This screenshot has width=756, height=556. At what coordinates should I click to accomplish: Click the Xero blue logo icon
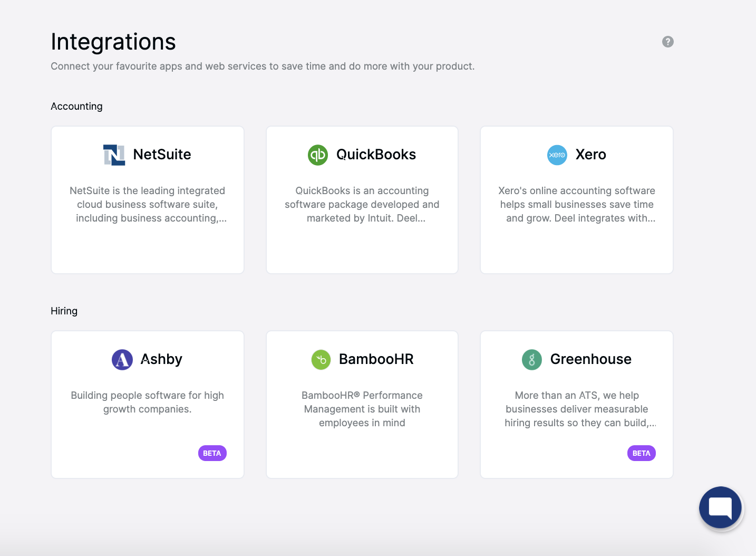pyautogui.click(x=557, y=155)
